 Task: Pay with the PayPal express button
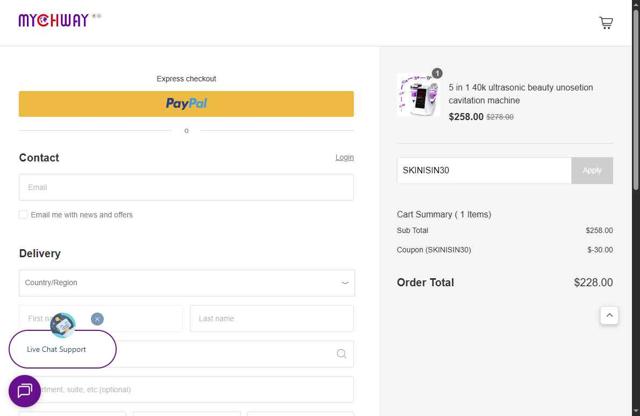[186, 104]
